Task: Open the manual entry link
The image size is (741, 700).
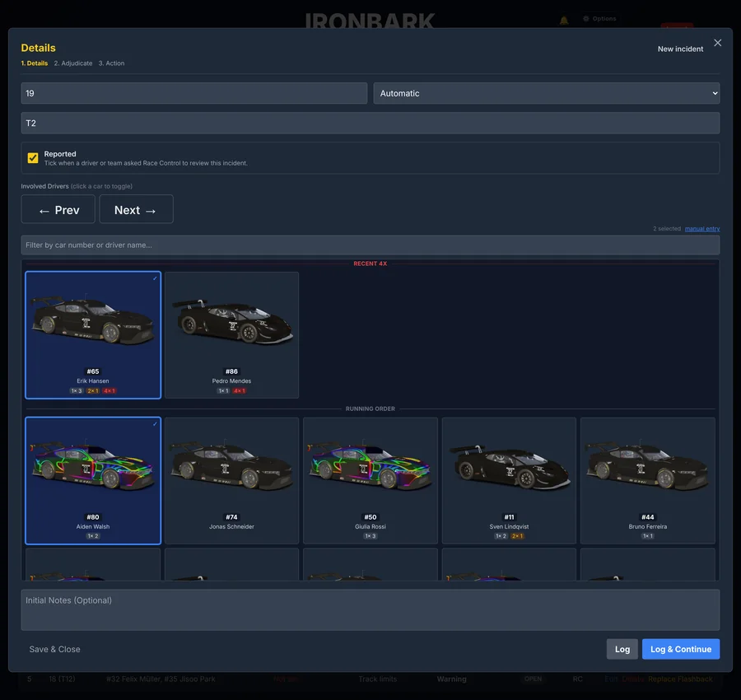Action: tap(701, 229)
